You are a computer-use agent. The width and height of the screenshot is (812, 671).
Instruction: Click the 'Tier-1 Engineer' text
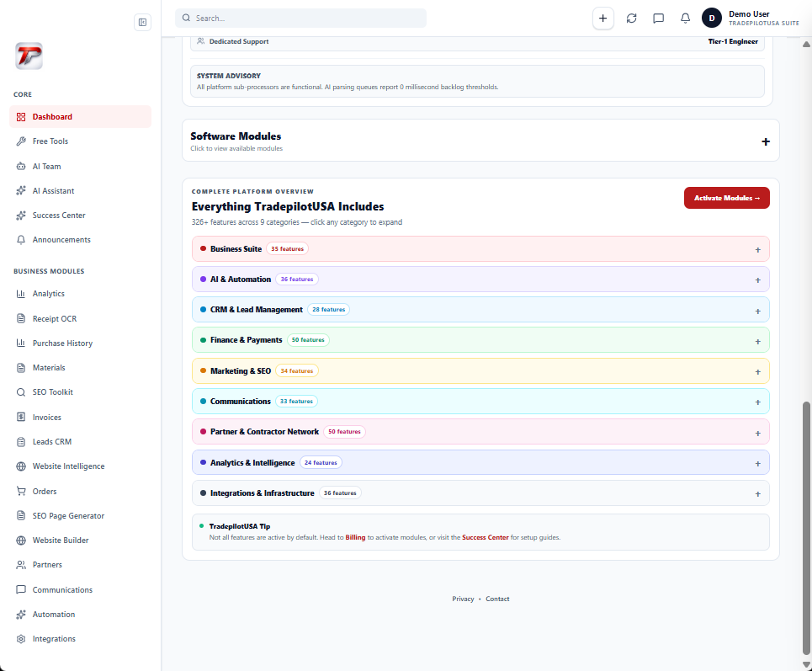[733, 41]
